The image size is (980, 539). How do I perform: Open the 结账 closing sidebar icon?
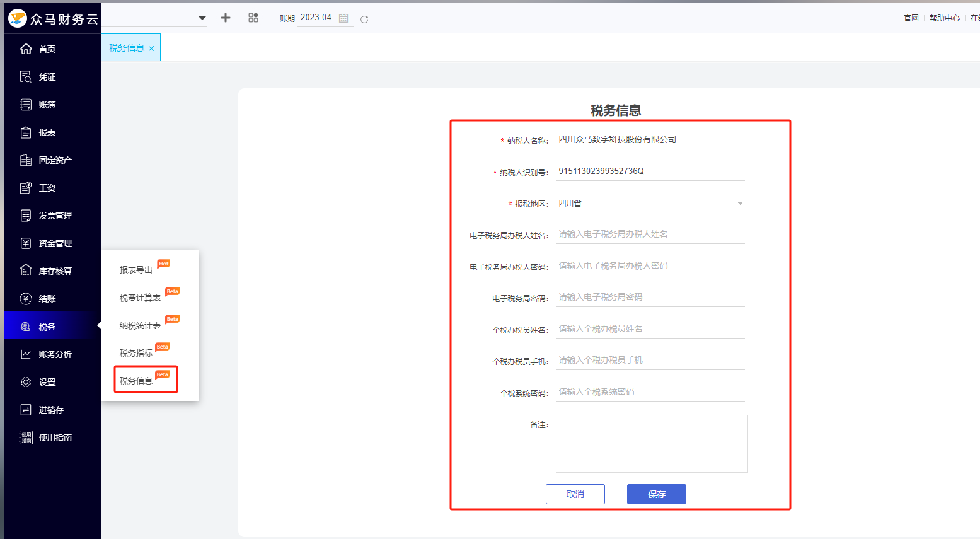(26, 298)
